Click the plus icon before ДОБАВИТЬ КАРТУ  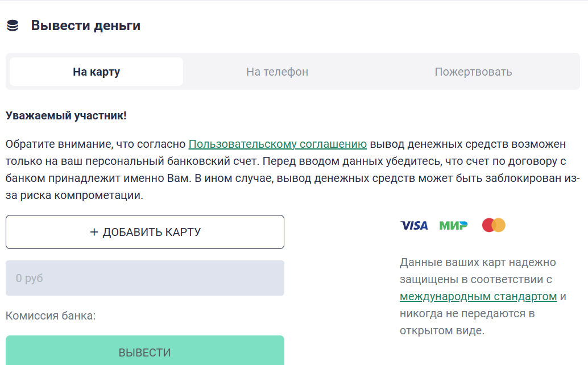click(94, 232)
